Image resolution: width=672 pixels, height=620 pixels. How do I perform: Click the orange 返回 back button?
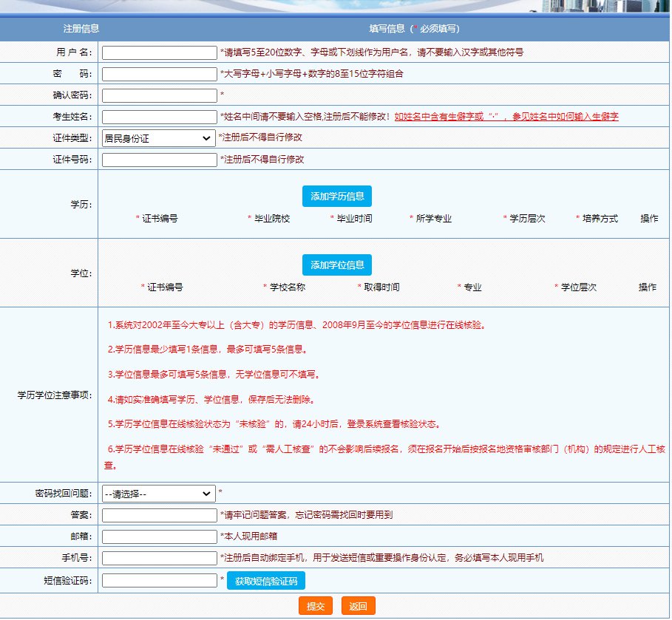(358, 606)
